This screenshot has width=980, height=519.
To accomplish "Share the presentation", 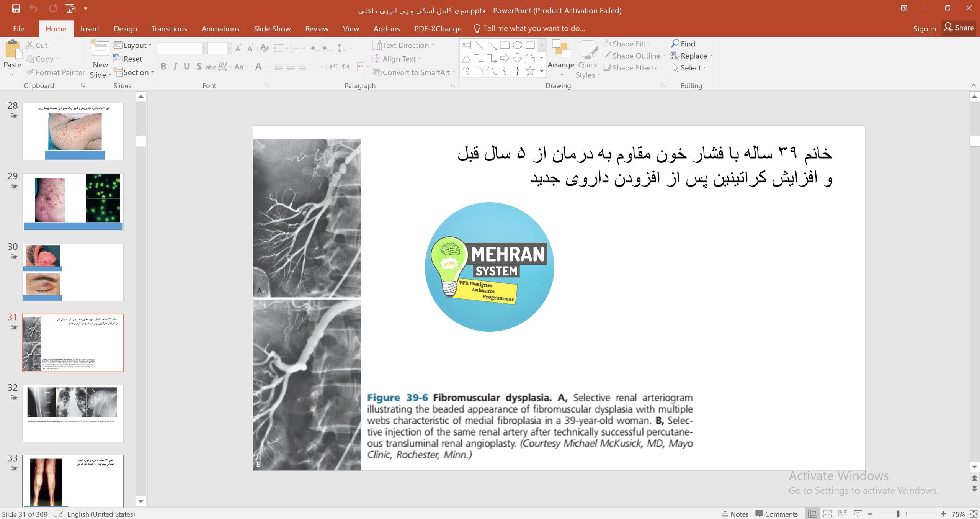I will coord(959,28).
